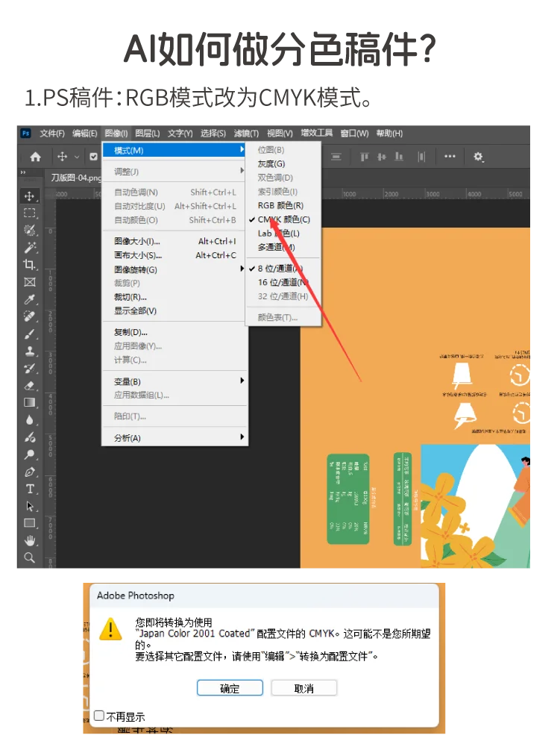Click 取消 in the Photoshop dialog
This screenshot has height=747, width=560.
[x=304, y=688]
